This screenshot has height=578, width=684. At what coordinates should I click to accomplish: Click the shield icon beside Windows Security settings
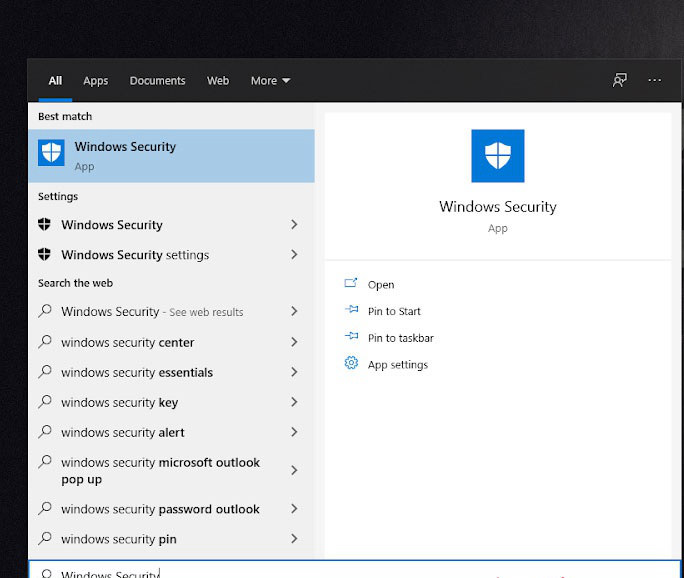[x=45, y=254]
